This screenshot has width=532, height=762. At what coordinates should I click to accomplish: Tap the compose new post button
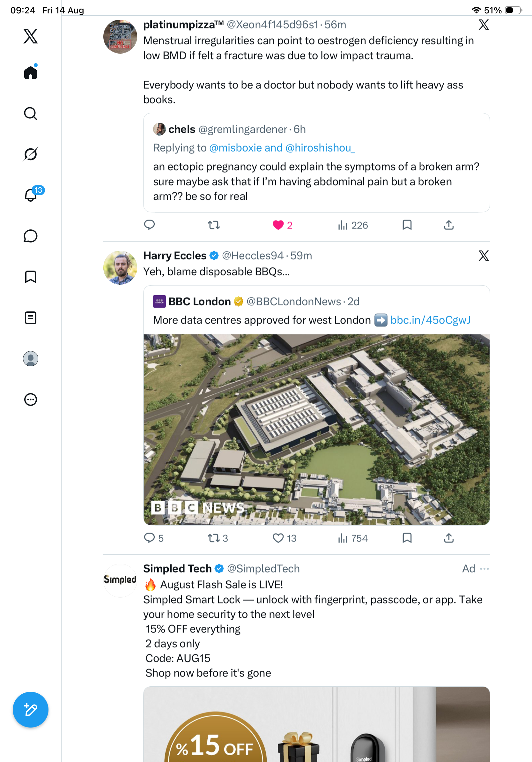31,710
